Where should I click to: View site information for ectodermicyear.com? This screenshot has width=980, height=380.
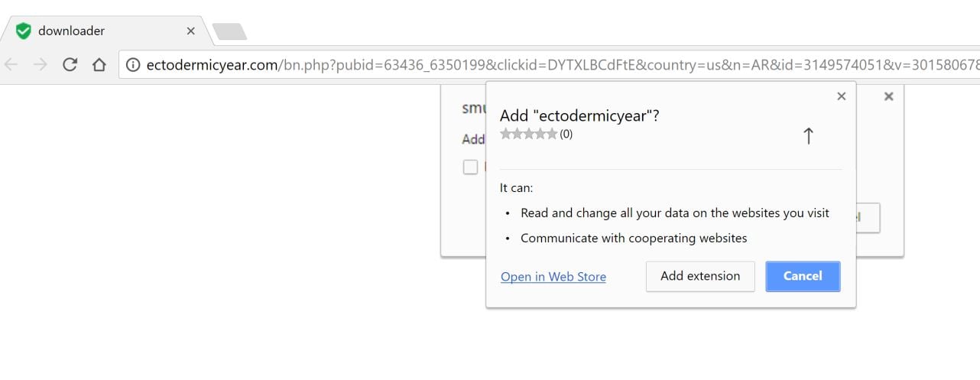pyautogui.click(x=133, y=65)
